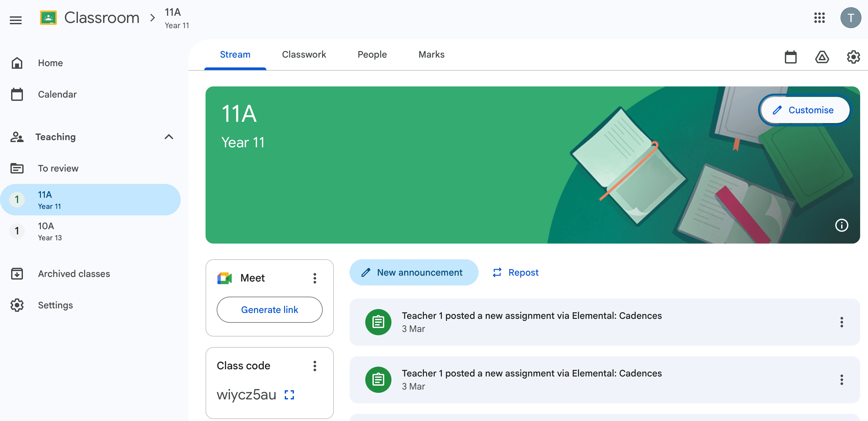Switch to the Marks tab
This screenshot has height=421, width=868.
(431, 55)
